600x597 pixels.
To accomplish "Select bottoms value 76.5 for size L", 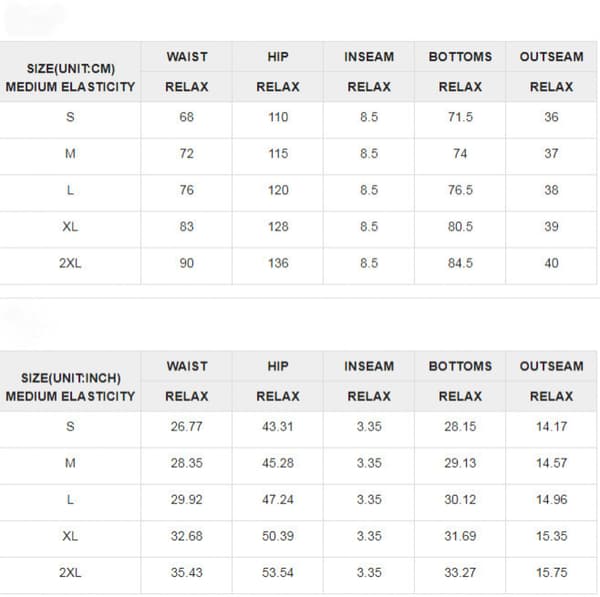I will [x=460, y=190].
